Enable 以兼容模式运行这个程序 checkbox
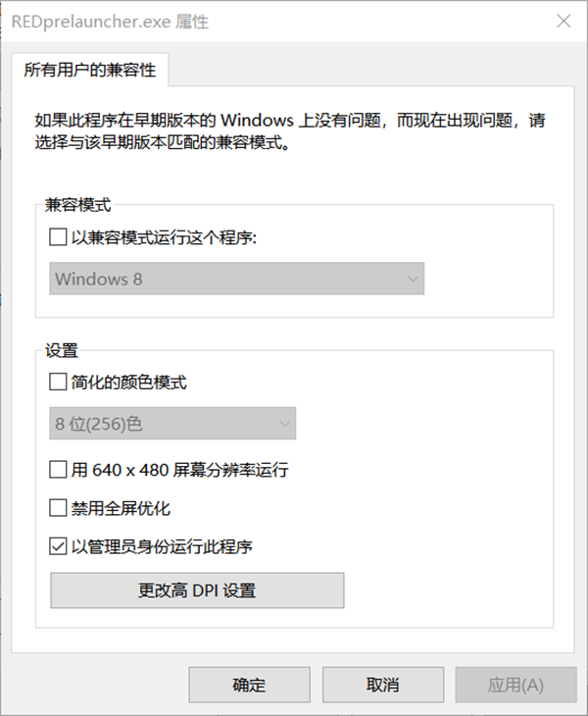Screen dimensions: 588x716 coord(58,236)
